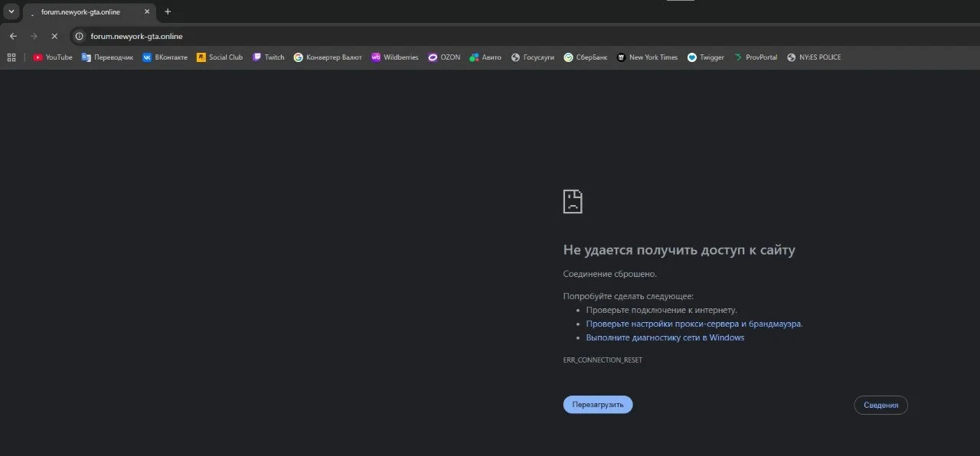
Task: Open the tab search dropdown arrow
Action: pos(11,11)
